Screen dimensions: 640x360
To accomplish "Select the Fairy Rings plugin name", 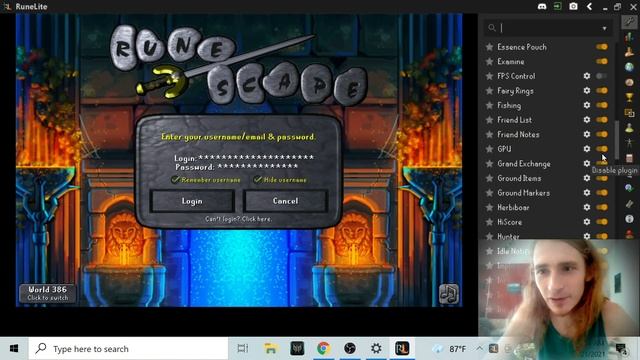I will click(x=515, y=91).
